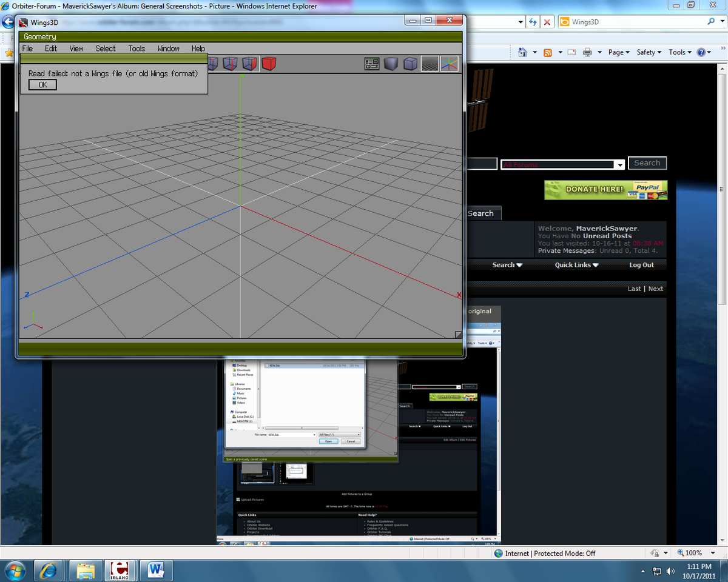The width and height of the screenshot is (728, 582).
Task: Open the Select menu in Wings3D
Action: pyautogui.click(x=105, y=48)
